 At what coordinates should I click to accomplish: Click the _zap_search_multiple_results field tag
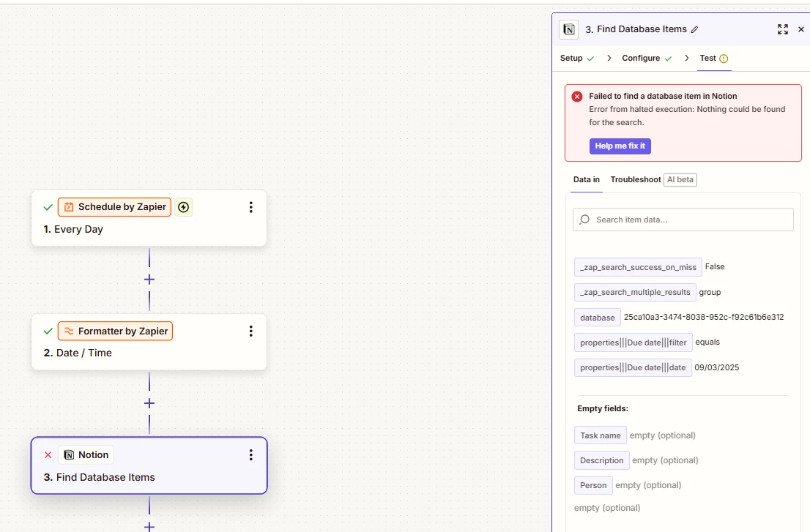coord(635,292)
